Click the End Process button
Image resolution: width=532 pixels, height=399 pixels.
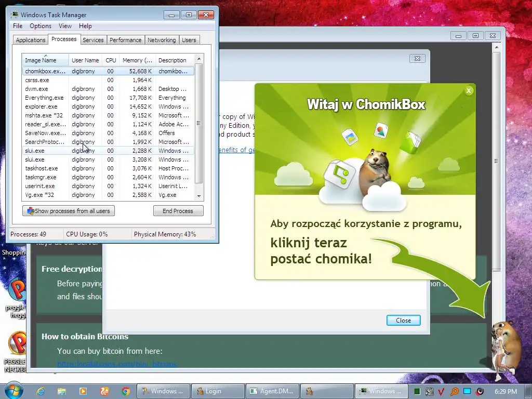178,211
